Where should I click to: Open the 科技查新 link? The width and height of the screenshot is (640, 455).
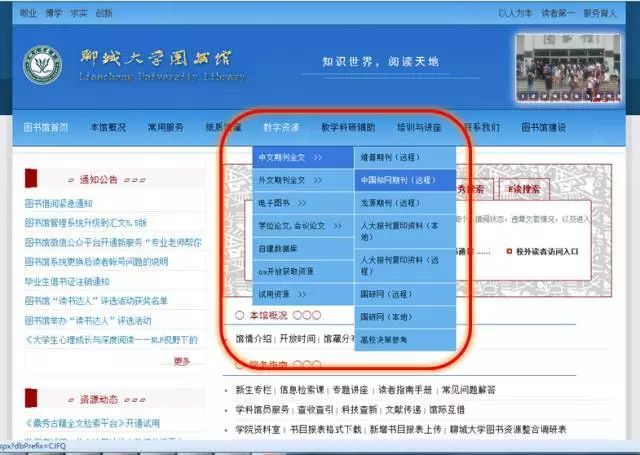coord(359,410)
